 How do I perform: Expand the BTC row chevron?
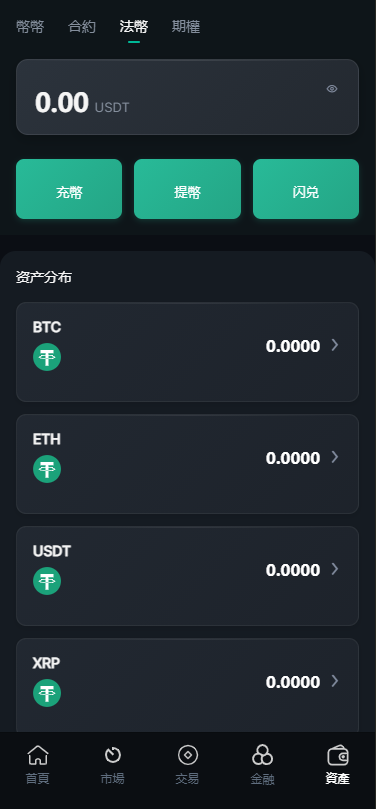click(x=335, y=345)
